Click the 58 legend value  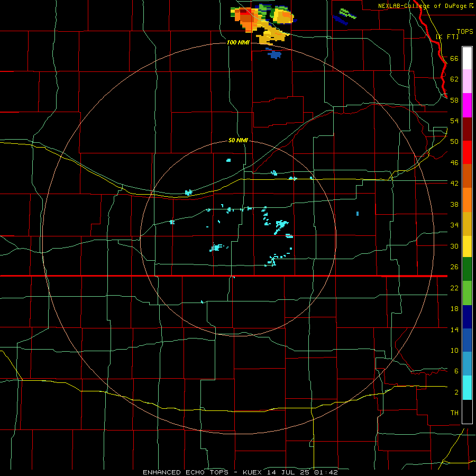(454, 100)
